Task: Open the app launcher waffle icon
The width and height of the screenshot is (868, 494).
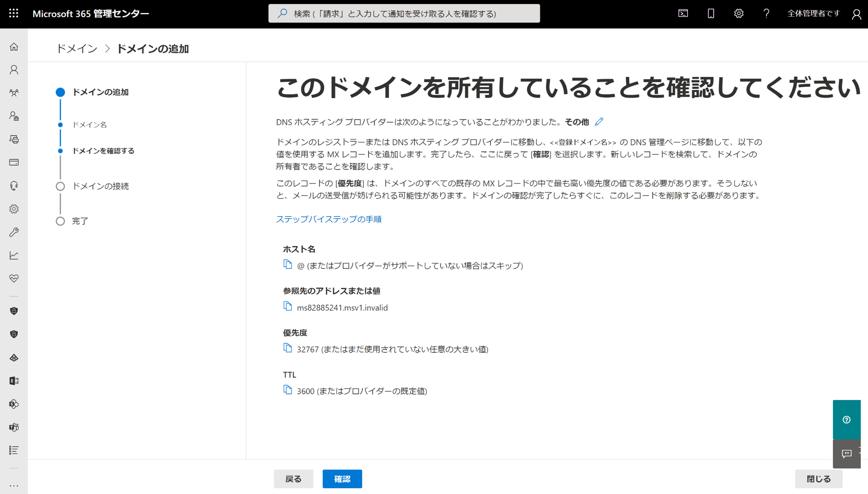Action: pos(14,13)
